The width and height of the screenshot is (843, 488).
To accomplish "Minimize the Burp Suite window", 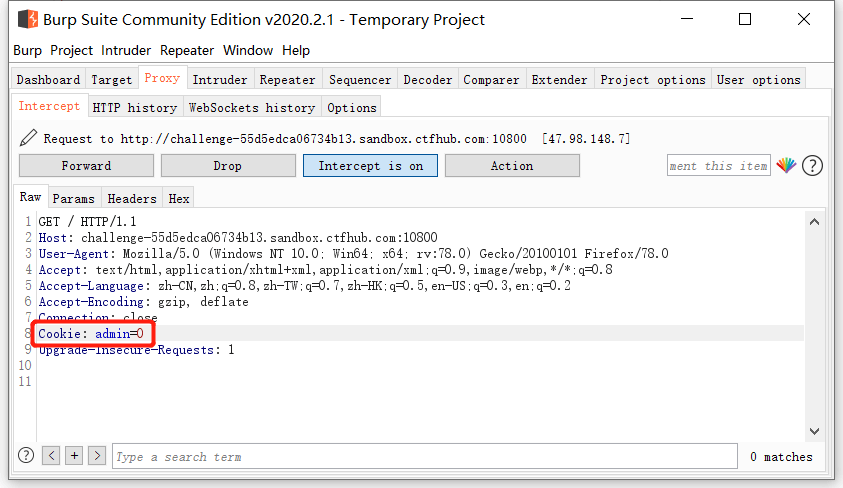I will tap(687, 19).
